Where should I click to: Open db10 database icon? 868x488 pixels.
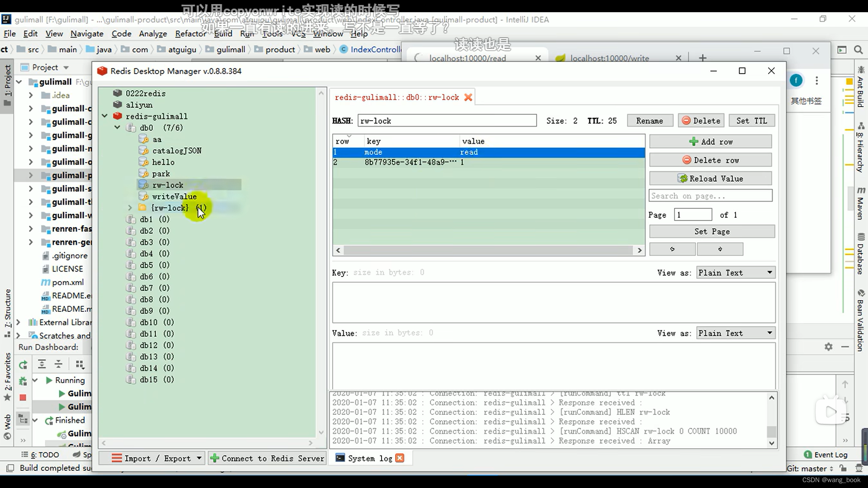coord(131,322)
